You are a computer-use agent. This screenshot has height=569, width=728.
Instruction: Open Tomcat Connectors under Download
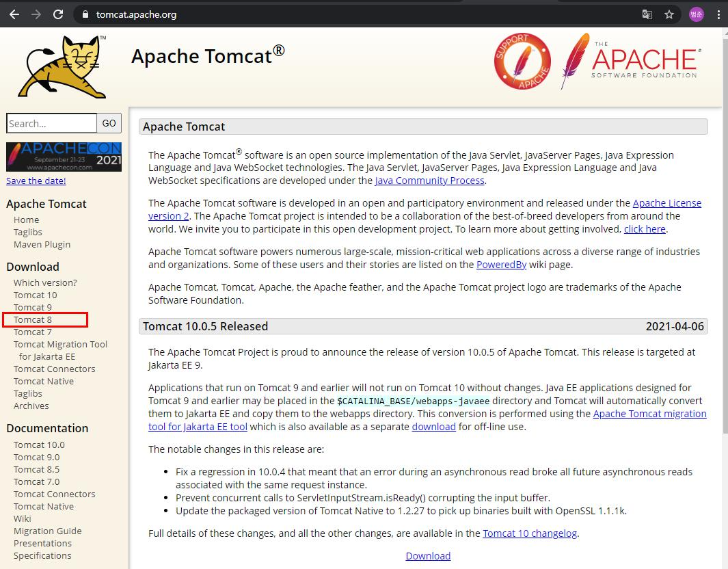point(54,369)
